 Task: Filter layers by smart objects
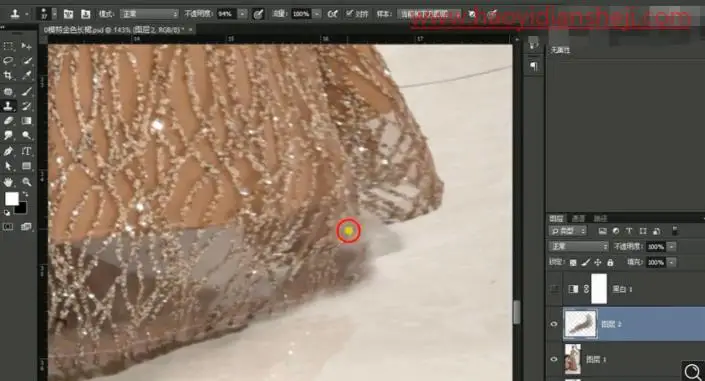point(656,231)
